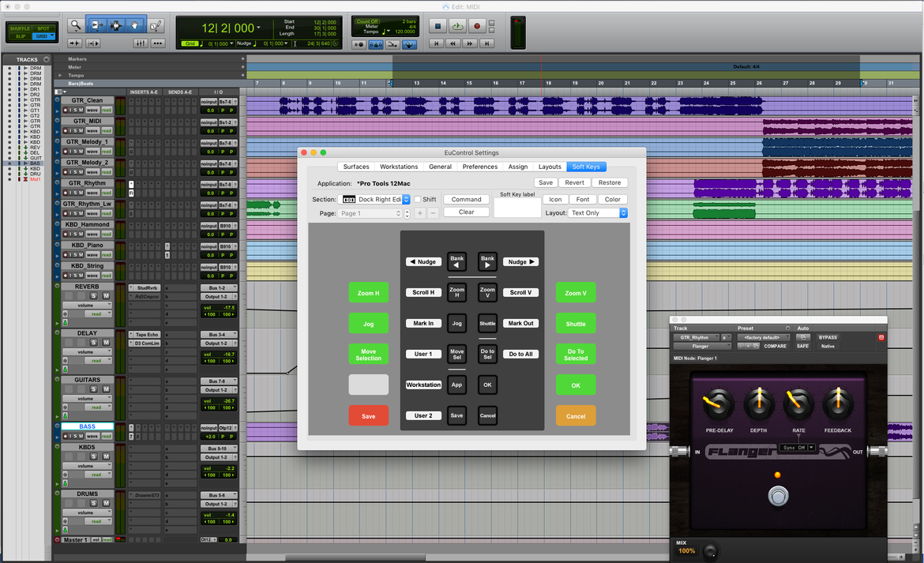Open the Flanger preset librarian menu icon
This screenshot has width=924, height=563.
[787, 328]
